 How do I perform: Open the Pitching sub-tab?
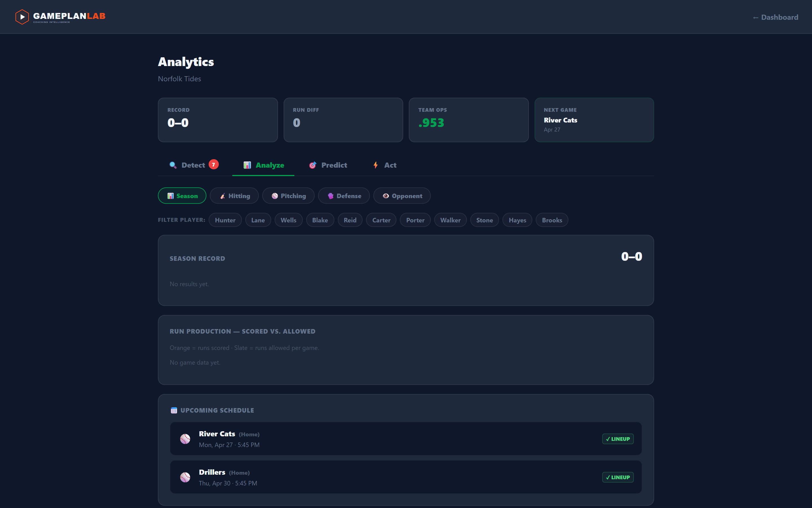288,196
